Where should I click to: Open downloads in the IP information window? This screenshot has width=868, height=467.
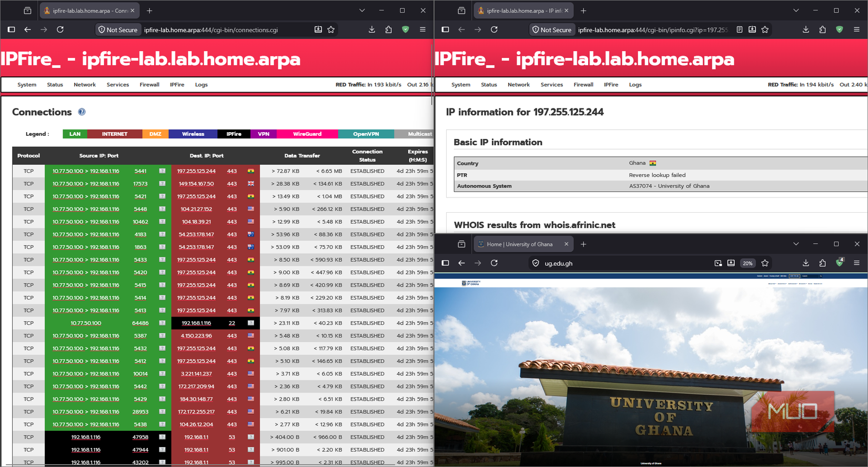click(x=806, y=29)
